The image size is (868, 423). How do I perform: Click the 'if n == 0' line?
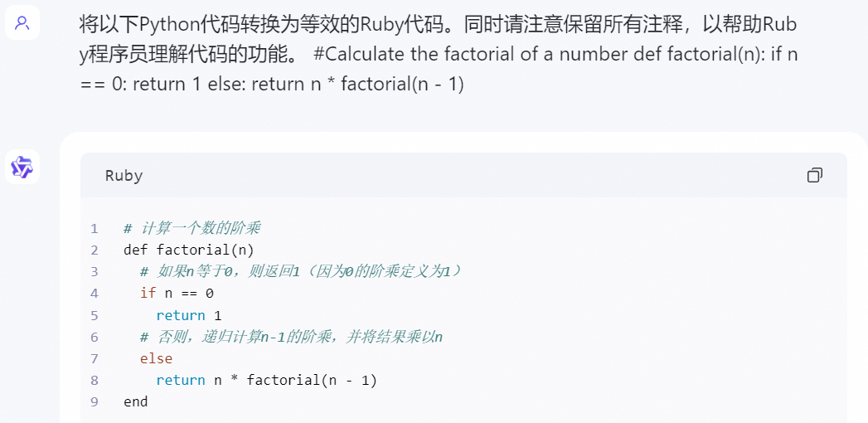tap(177, 293)
